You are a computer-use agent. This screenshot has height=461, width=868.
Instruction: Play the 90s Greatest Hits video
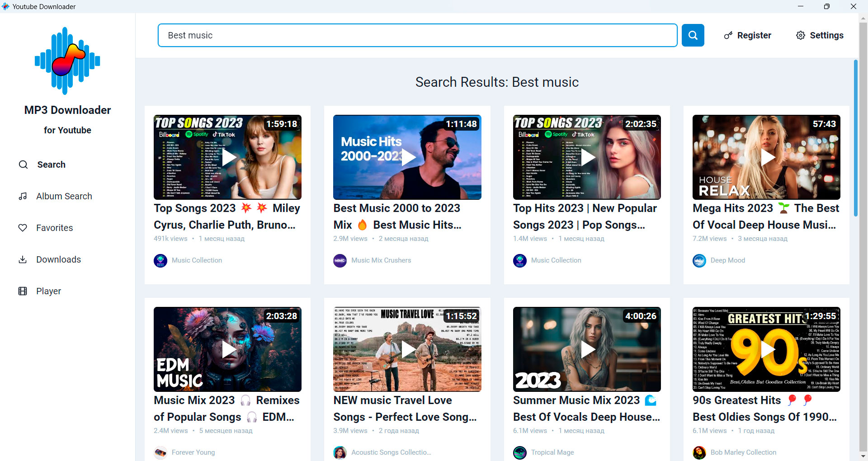click(766, 349)
